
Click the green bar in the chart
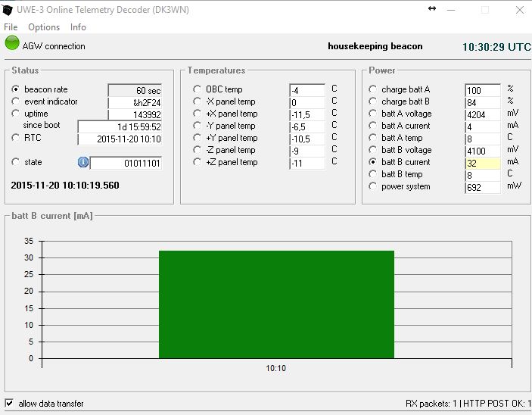click(x=276, y=304)
